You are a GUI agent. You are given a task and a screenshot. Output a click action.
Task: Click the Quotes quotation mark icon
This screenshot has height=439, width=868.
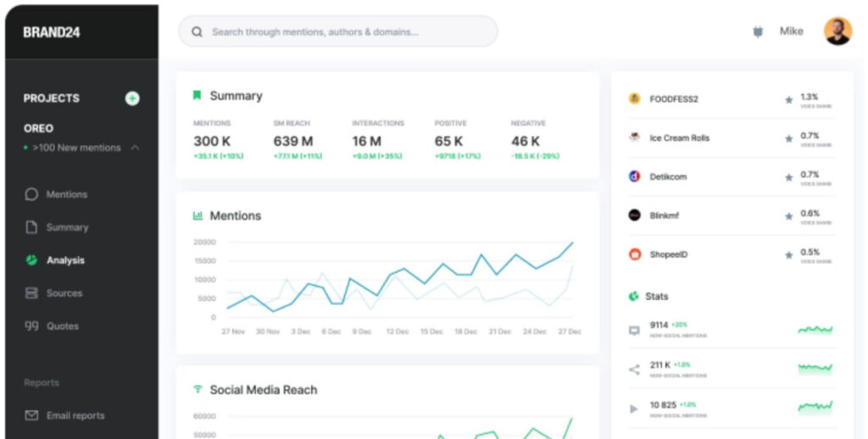(31, 326)
